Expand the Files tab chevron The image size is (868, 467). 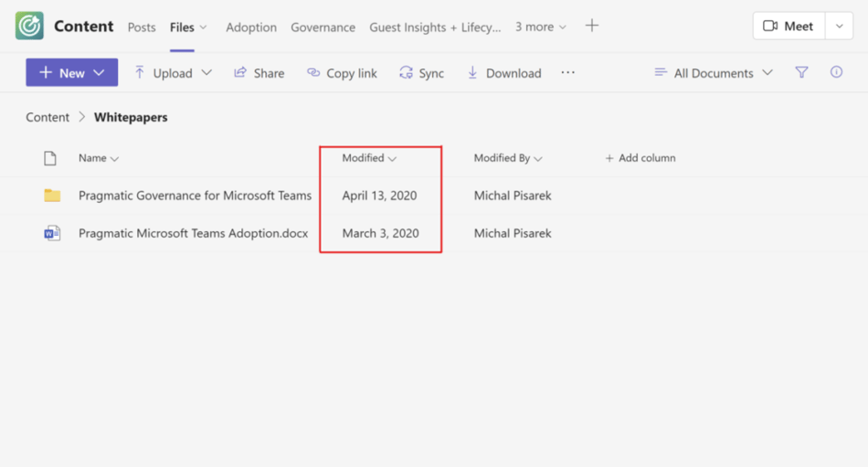(x=203, y=27)
